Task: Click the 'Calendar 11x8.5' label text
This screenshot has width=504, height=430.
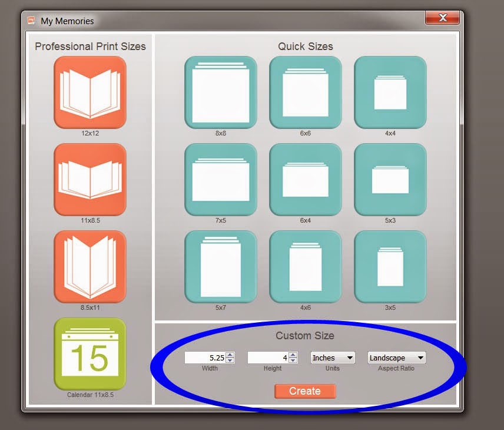Action: pos(90,395)
